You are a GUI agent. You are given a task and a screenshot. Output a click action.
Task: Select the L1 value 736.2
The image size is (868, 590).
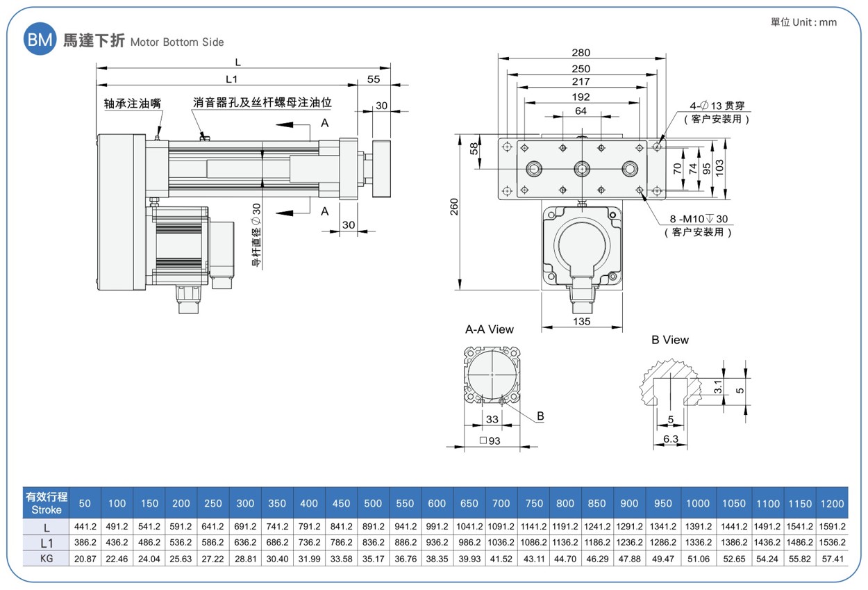tap(309, 542)
